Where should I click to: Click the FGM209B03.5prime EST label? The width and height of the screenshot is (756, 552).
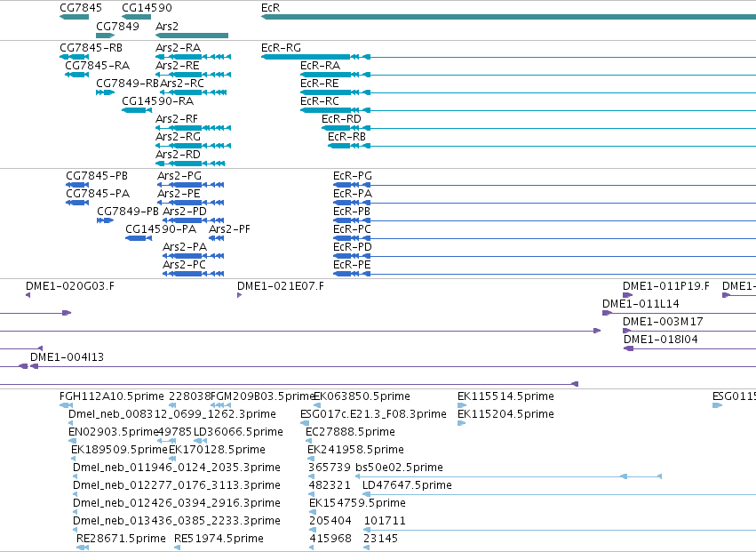263,396
